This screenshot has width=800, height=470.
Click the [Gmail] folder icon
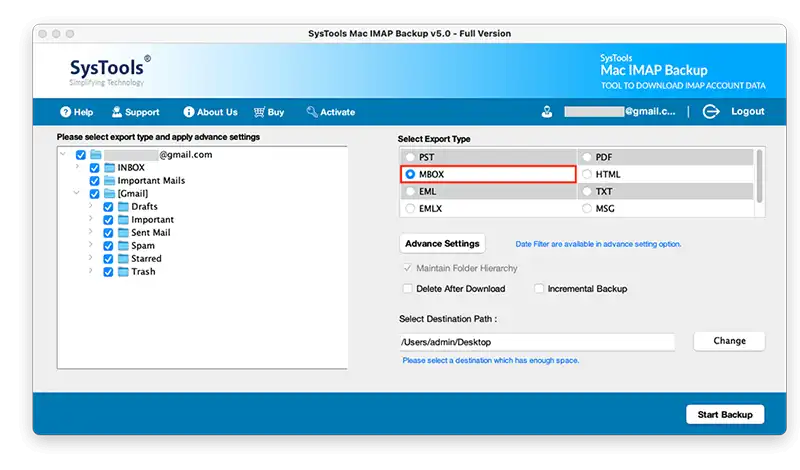coord(110,193)
